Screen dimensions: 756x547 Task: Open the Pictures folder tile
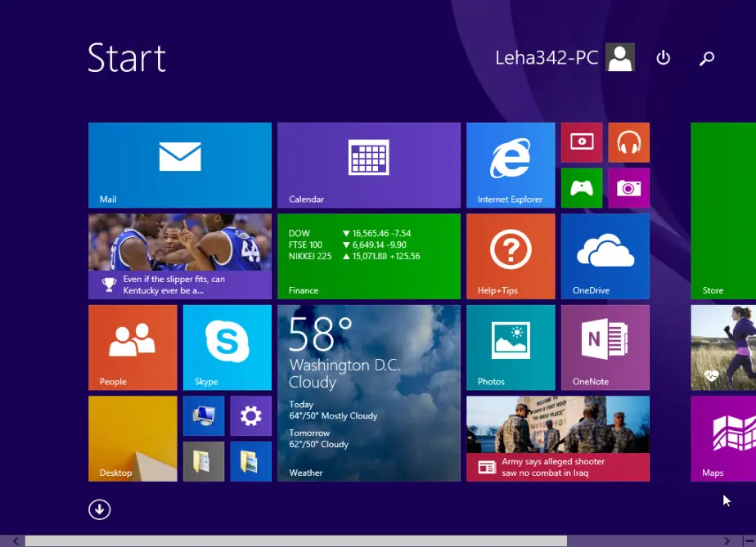[250, 462]
